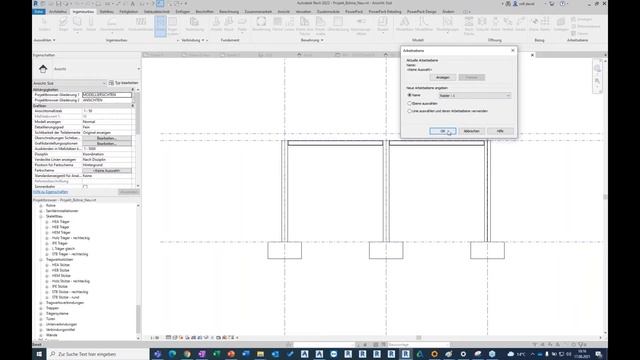The height and width of the screenshot is (360, 640).
Task: Select the Name radio button
Action: pos(409,95)
